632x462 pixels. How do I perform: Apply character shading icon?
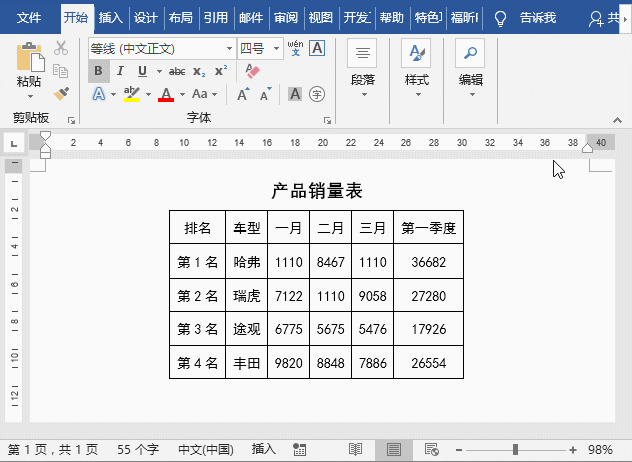[295, 94]
